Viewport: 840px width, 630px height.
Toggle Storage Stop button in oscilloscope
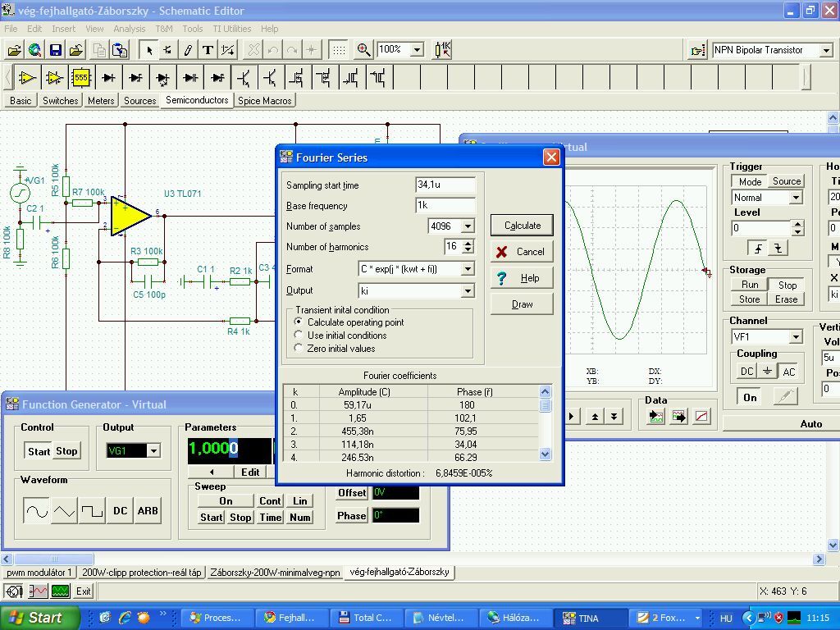[787, 285]
